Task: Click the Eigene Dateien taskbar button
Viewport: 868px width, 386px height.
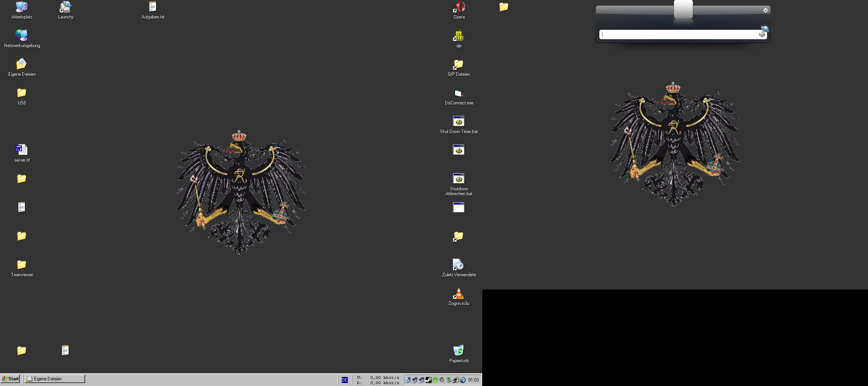Action: [x=55, y=379]
